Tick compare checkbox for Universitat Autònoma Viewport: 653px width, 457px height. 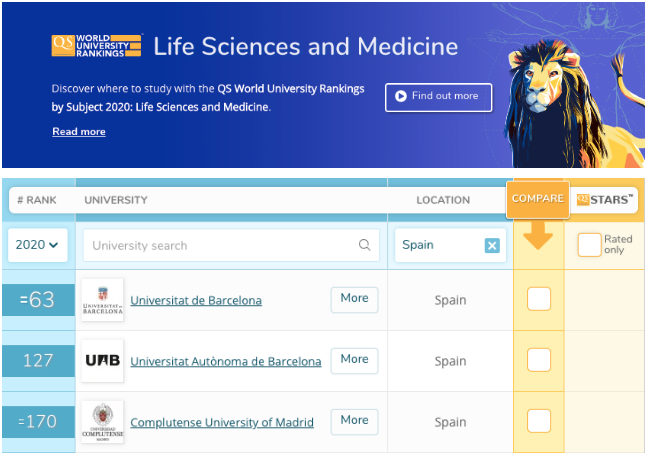[539, 360]
